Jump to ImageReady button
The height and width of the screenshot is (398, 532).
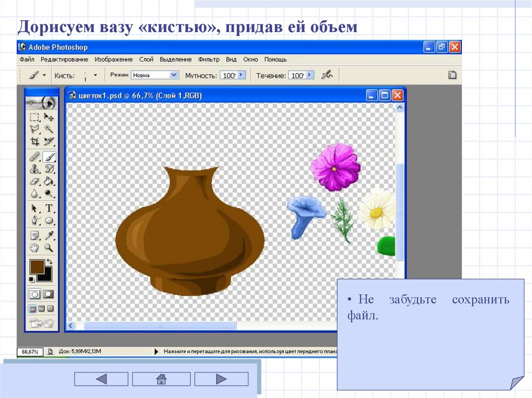click(42, 323)
